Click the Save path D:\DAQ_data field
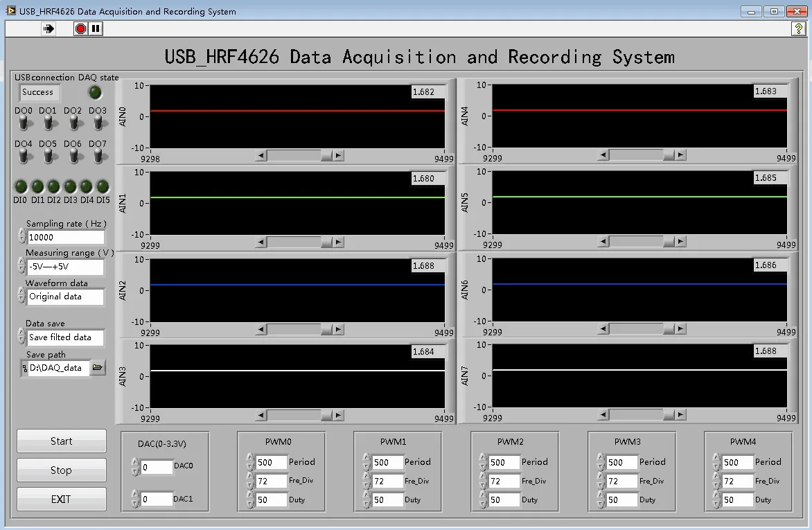The width and height of the screenshot is (812, 530). pos(58,368)
